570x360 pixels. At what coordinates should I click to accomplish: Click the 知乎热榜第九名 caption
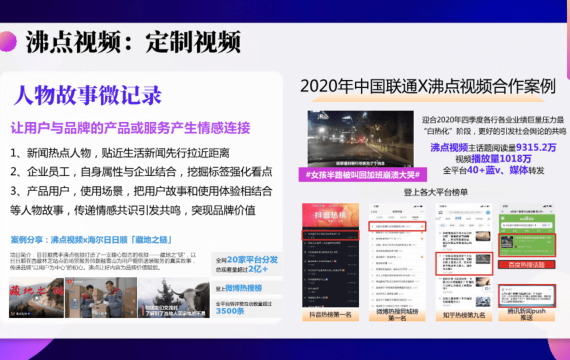[464, 315]
